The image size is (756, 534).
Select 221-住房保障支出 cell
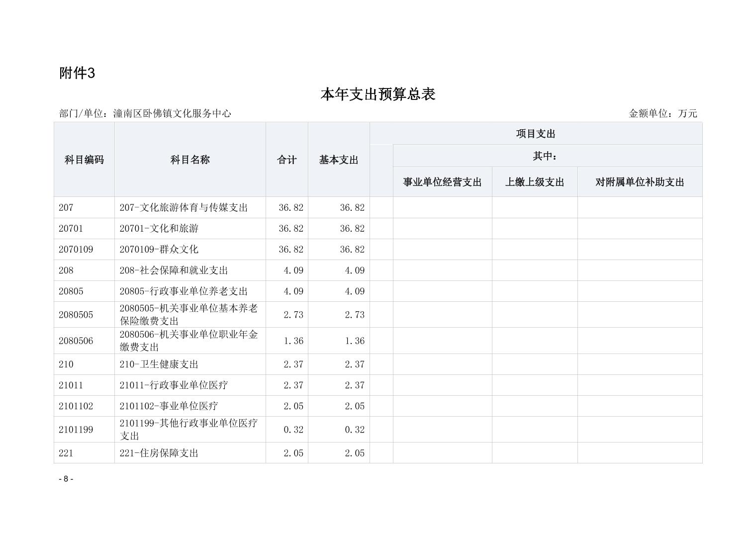(190, 452)
